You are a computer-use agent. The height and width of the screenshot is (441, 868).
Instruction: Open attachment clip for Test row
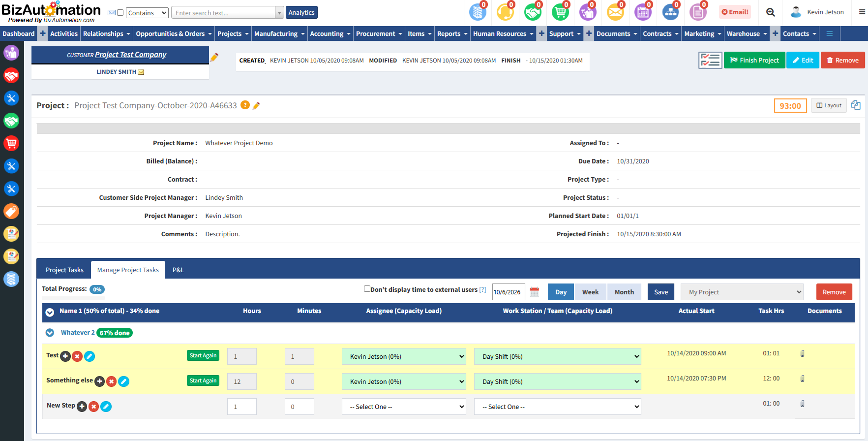(802, 353)
